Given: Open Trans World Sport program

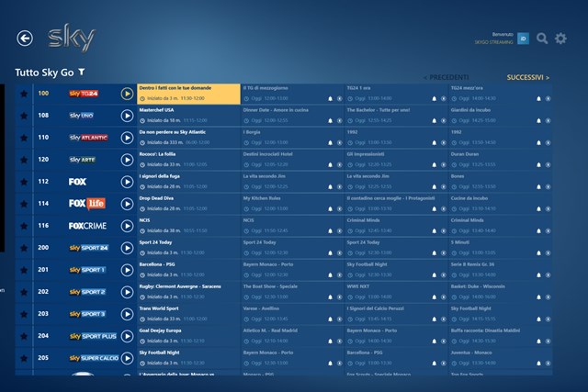Looking at the screenshot, I should [x=188, y=314].
